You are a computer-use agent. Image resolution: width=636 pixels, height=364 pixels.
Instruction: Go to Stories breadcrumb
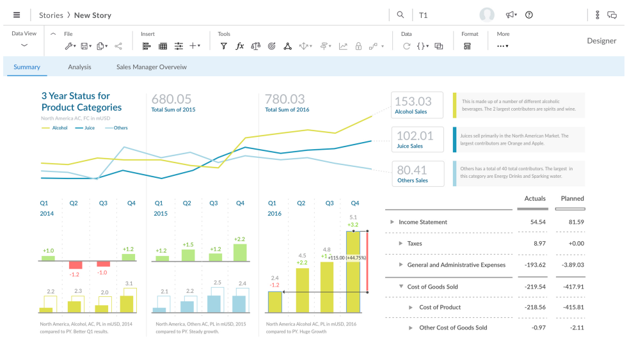click(x=51, y=15)
